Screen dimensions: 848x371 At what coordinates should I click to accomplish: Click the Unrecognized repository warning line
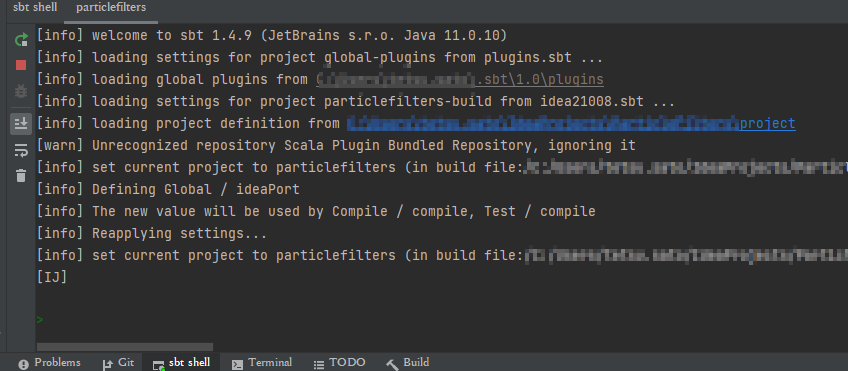click(336, 145)
